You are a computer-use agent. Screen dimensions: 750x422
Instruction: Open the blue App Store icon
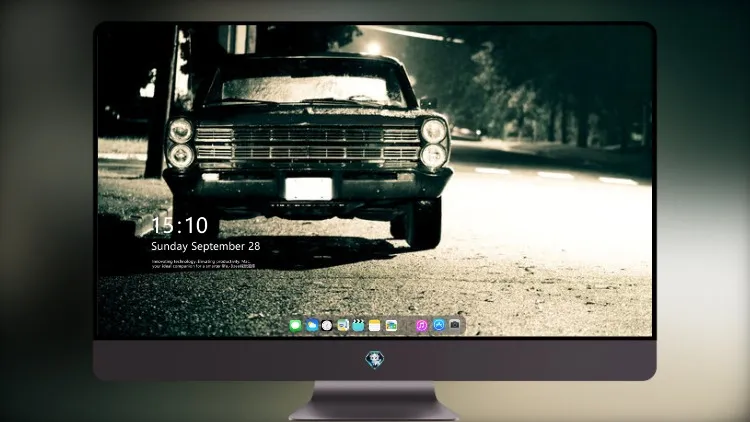tap(439, 325)
